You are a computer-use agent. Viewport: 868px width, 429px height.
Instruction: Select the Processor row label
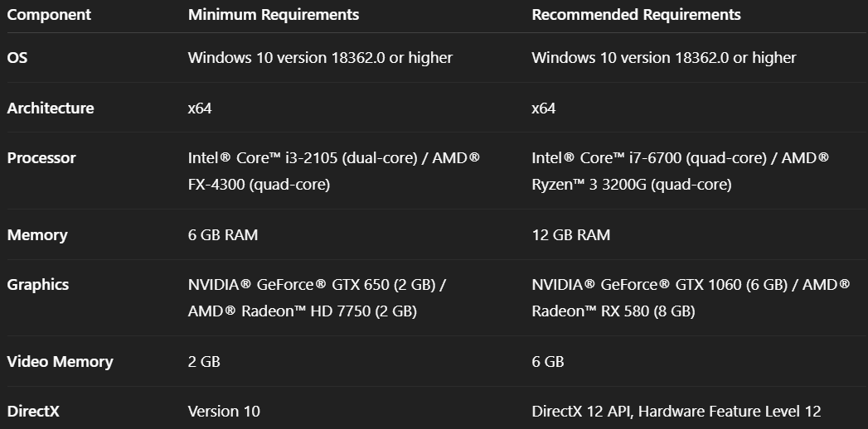click(x=41, y=158)
